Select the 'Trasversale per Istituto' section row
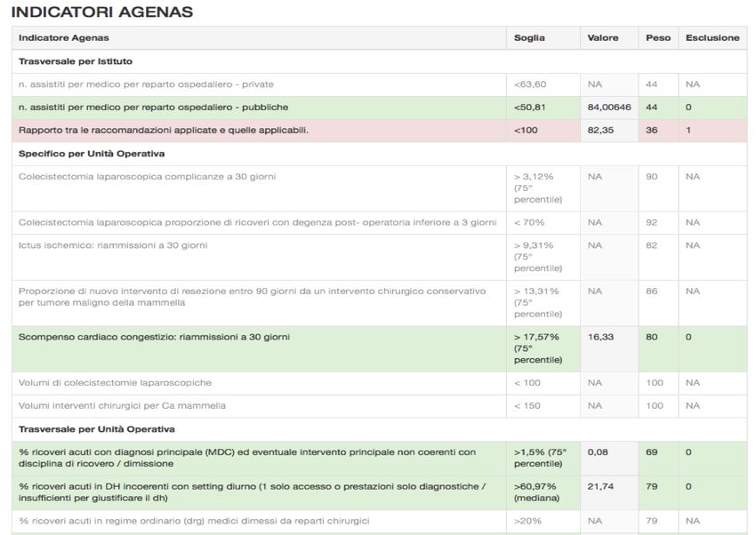The width and height of the screenshot is (756, 535). point(380,61)
